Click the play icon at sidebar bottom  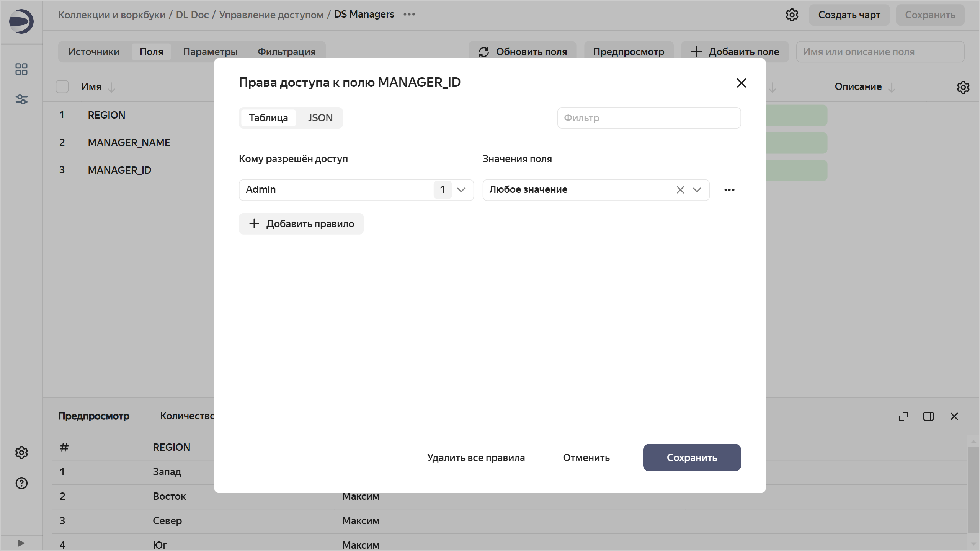(21, 543)
